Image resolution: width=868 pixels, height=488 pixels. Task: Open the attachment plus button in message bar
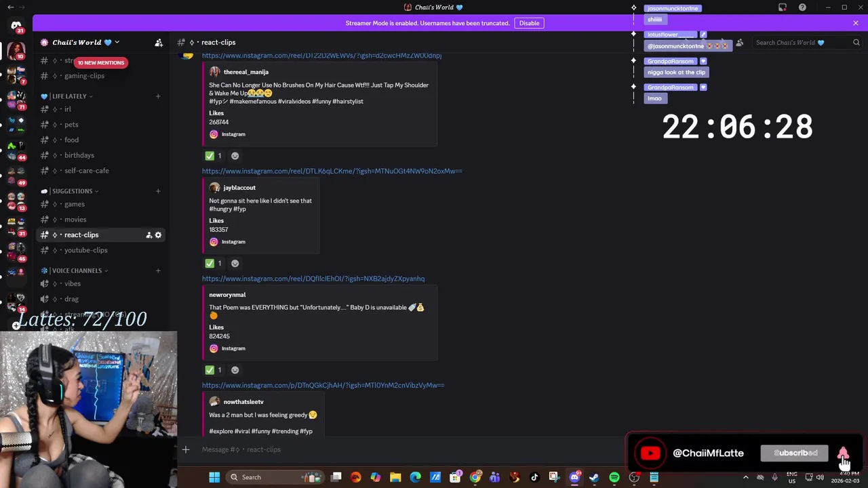pos(186,449)
